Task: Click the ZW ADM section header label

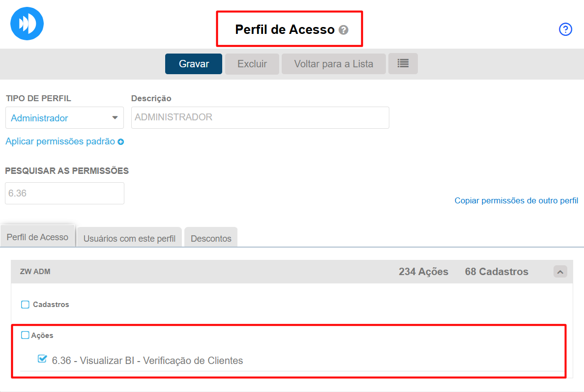Action: [35, 271]
